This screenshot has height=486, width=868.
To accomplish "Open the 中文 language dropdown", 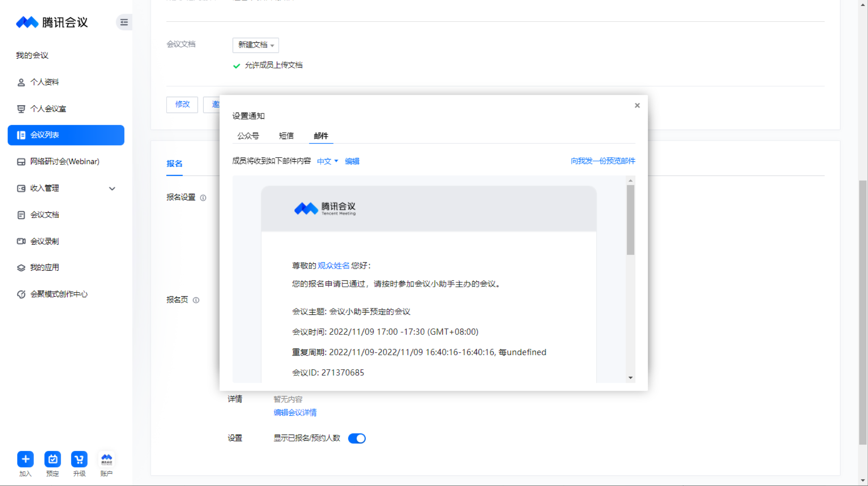I will point(327,161).
